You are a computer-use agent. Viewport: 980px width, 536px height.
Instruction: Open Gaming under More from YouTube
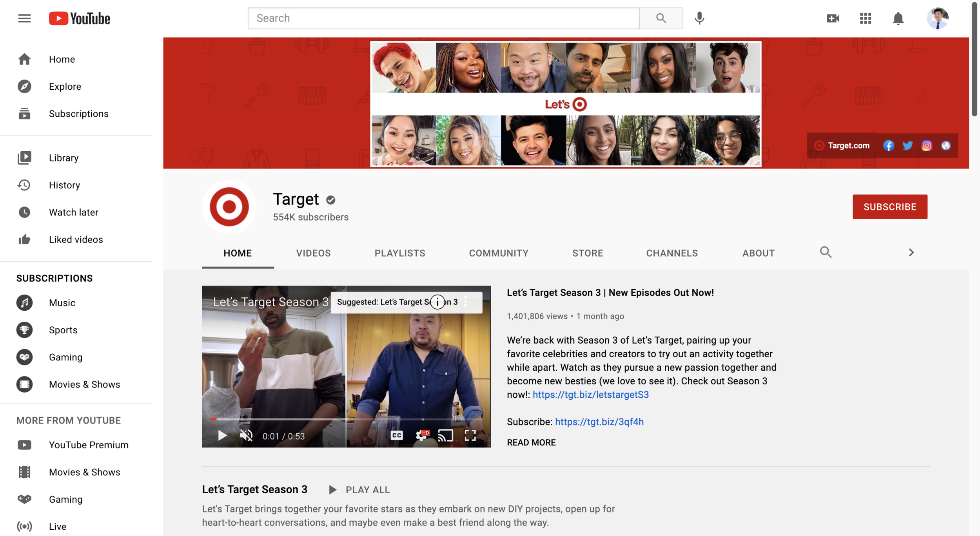coord(76,500)
